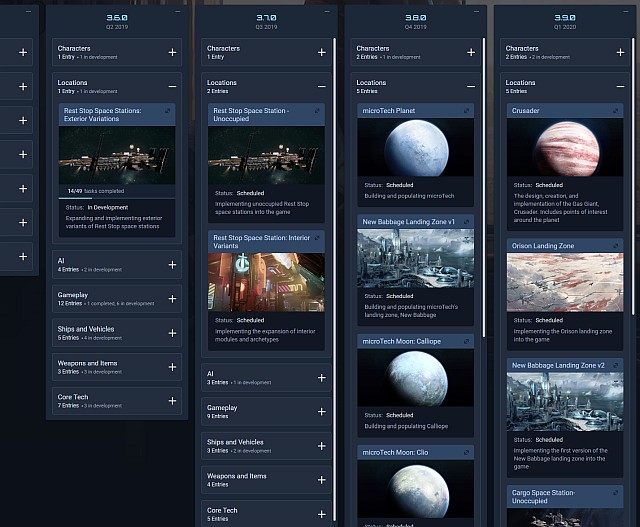The width and height of the screenshot is (640, 527).
Task: Click 'Q2 2019' date under 3.6.0
Action: tap(117, 27)
